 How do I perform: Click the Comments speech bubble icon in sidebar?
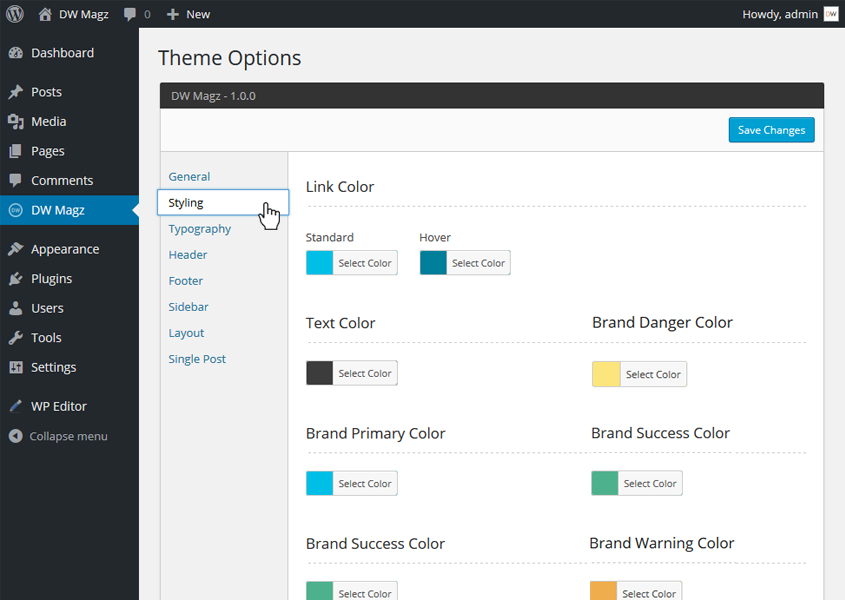16,180
